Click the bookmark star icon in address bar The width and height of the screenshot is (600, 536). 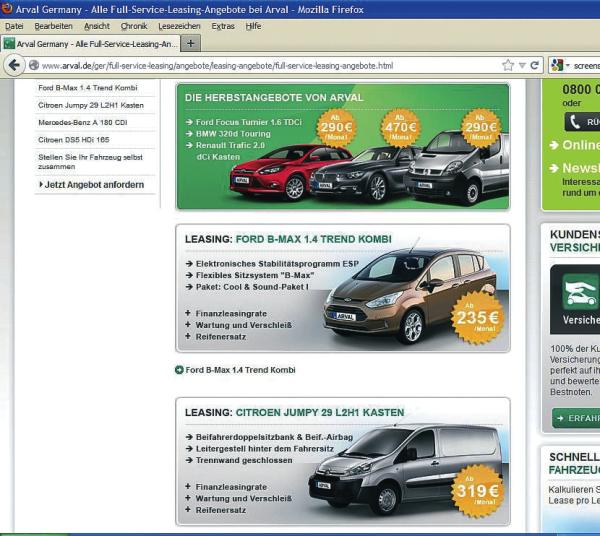[508, 65]
